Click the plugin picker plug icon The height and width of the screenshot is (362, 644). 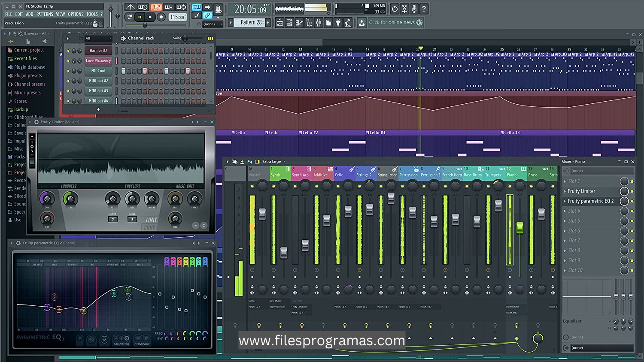point(338,23)
